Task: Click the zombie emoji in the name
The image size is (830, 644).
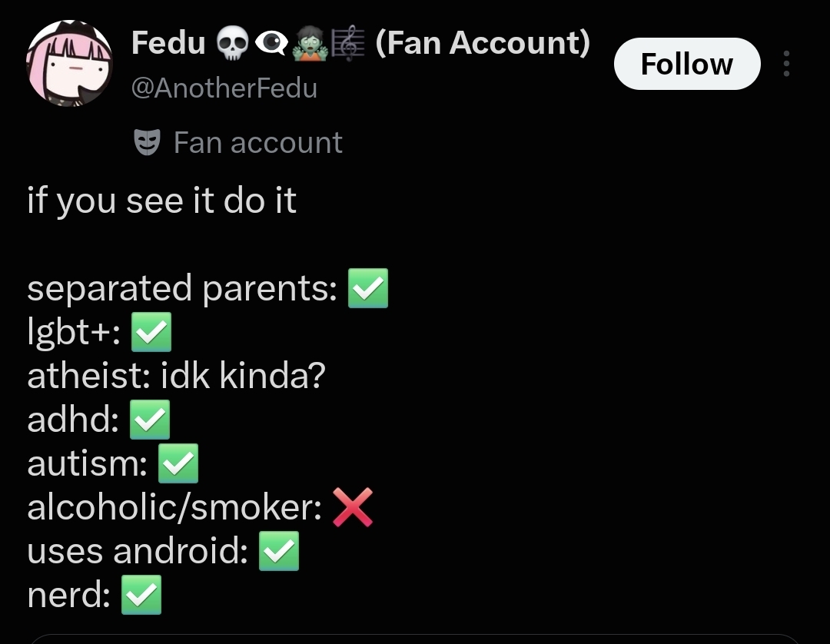Action: point(310,43)
